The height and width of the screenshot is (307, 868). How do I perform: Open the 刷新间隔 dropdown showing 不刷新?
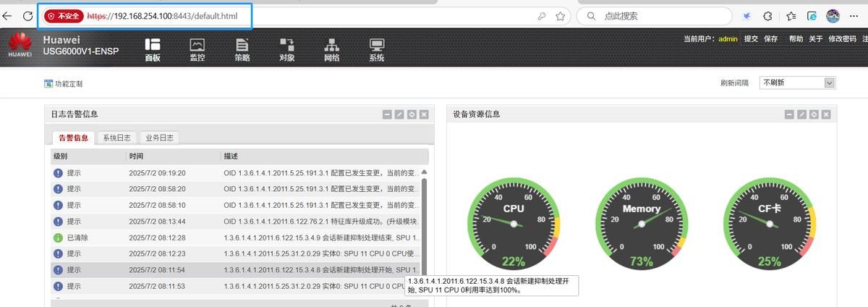[798, 83]
